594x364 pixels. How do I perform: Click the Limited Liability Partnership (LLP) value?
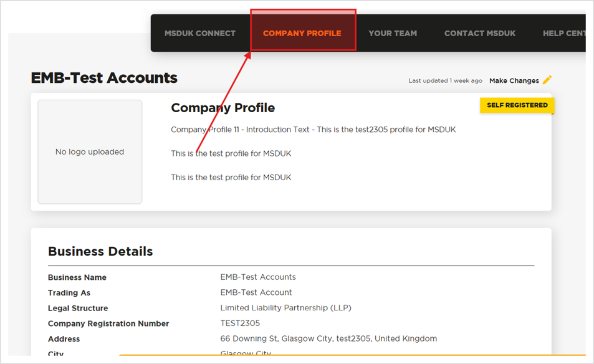(x=286, y=308)
